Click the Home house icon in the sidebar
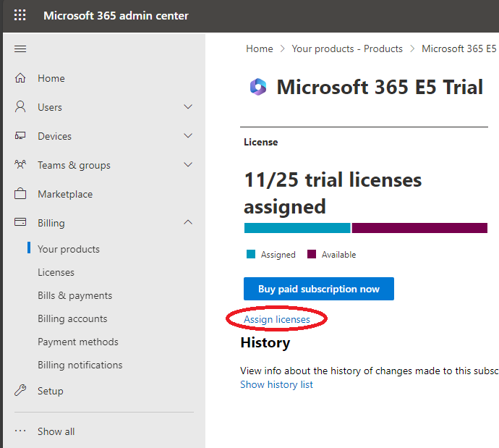The height and width of the screenshot is (448, 499). click(x=20, y=78)
